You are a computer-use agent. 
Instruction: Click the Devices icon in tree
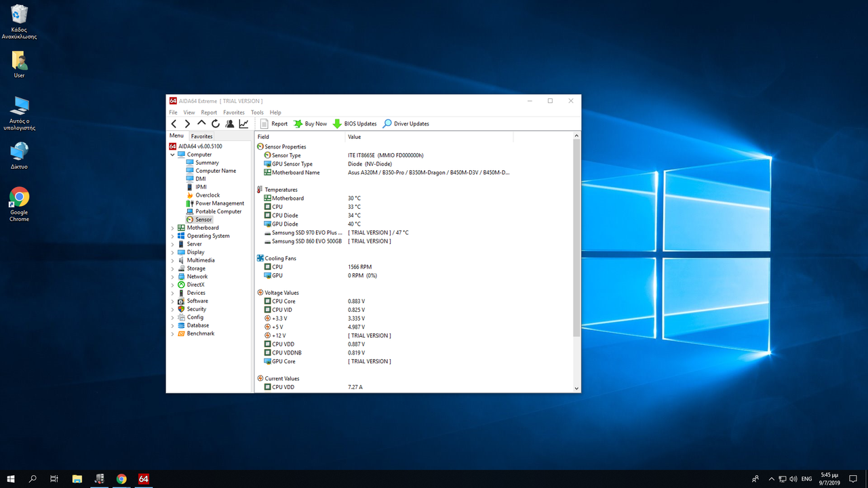(181, 293)
